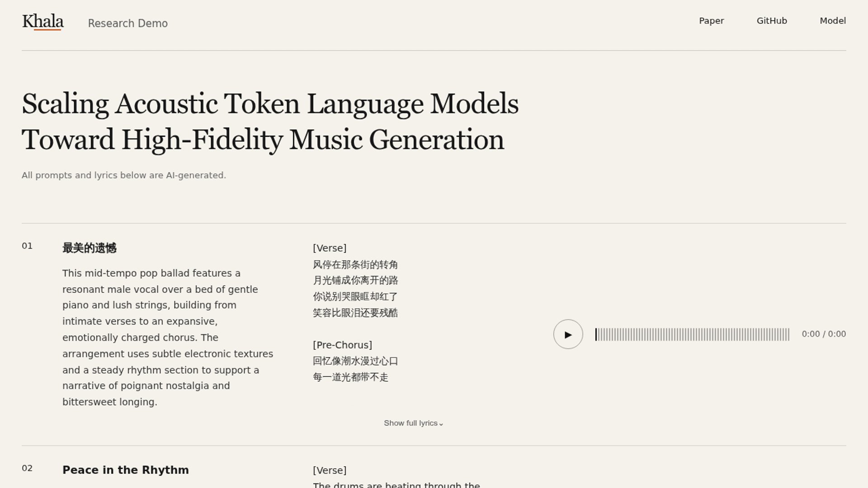Click the pop ballad description paragraph
This screenshot has width=868, height=488.
point(168,338)
